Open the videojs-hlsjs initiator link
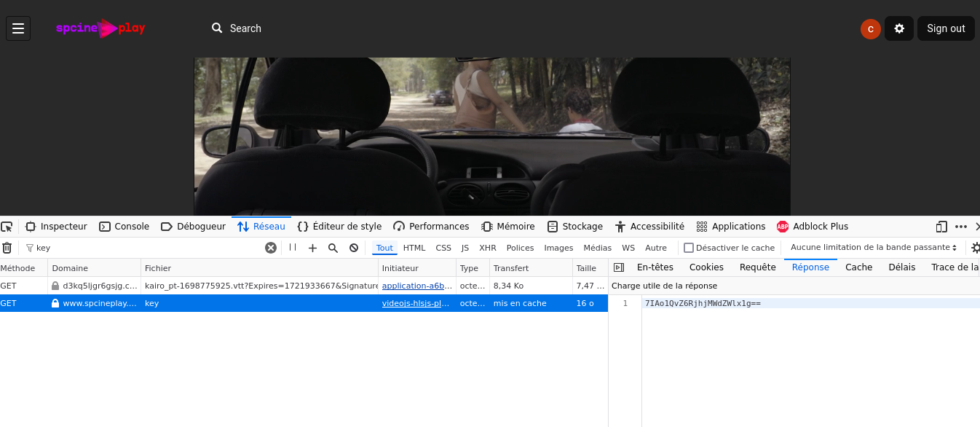980x427 pixels. click(x=417, y=303)
